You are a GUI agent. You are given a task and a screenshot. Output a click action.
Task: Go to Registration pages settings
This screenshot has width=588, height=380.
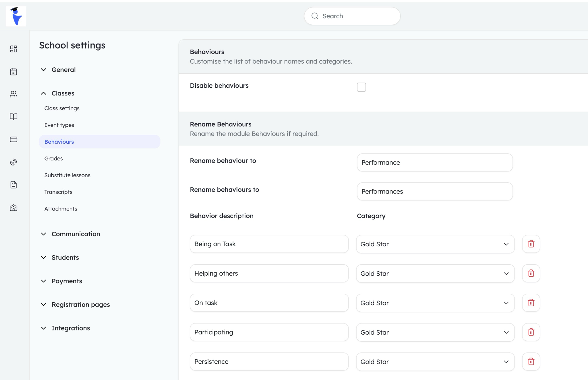80,304
